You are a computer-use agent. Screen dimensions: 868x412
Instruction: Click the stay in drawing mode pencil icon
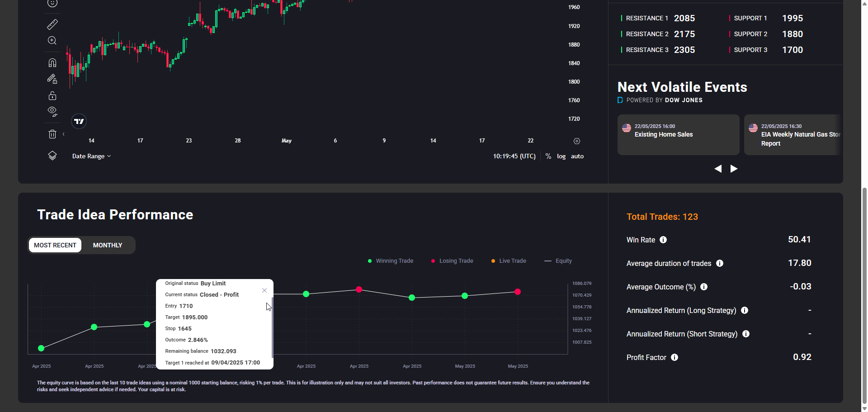[x=52, y=79]
